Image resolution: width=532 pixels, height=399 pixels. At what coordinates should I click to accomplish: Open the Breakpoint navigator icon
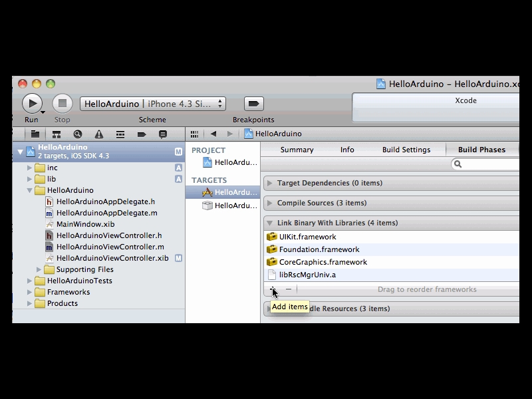pos(142,134)
